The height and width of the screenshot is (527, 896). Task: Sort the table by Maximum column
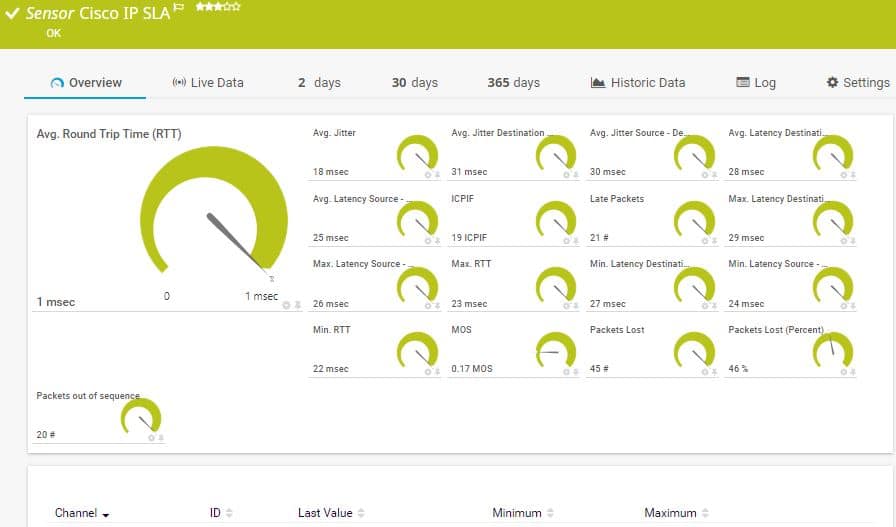675,513
